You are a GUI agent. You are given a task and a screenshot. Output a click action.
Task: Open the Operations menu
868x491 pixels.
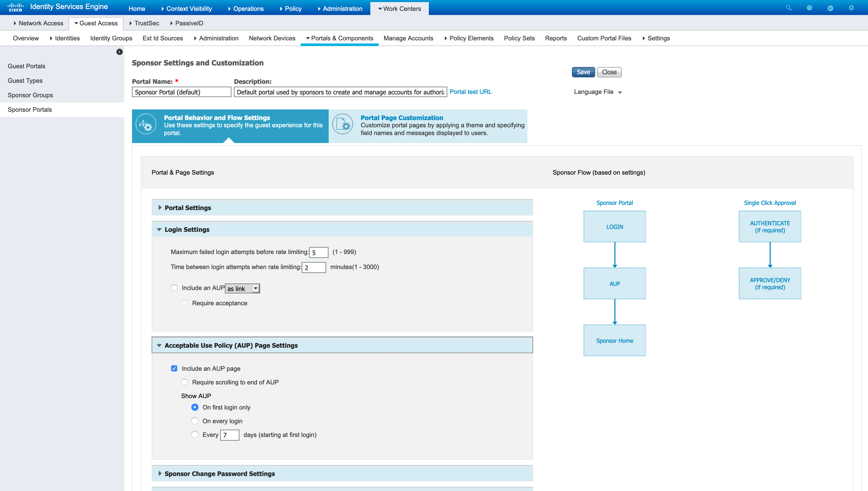click(246, 9)
